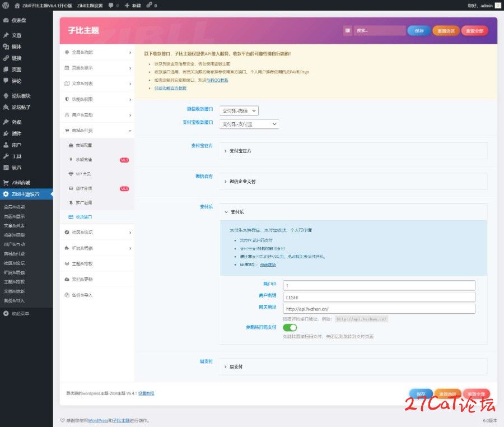The image size is (504, 427).
Task: Click the 主题&授权 panel icon
Action: tap(67, 264)
